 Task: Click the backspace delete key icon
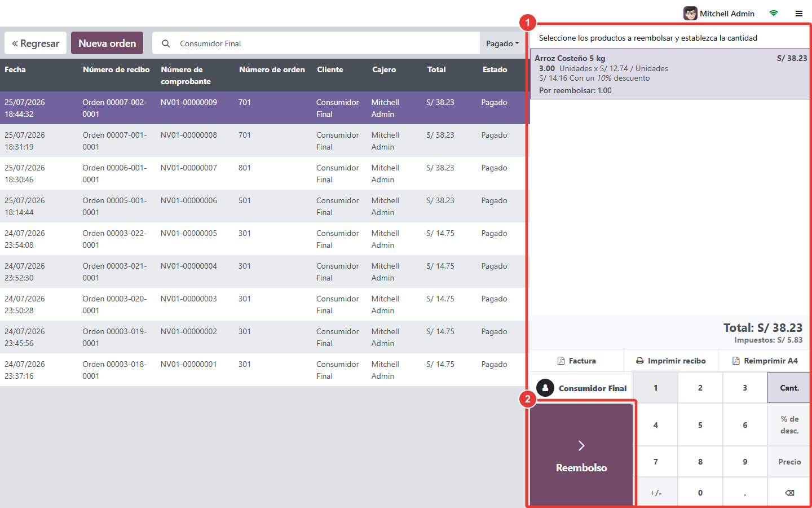click(789, 493)
